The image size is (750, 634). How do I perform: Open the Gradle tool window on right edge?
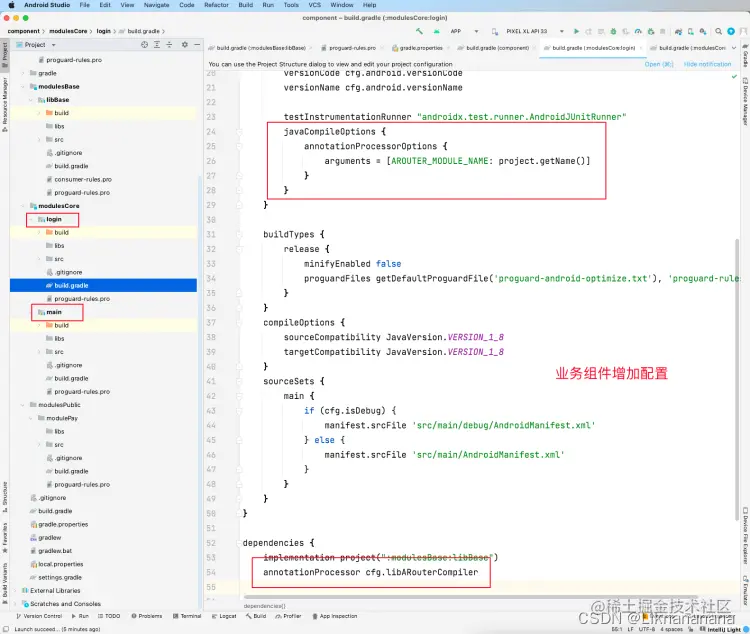745,56
